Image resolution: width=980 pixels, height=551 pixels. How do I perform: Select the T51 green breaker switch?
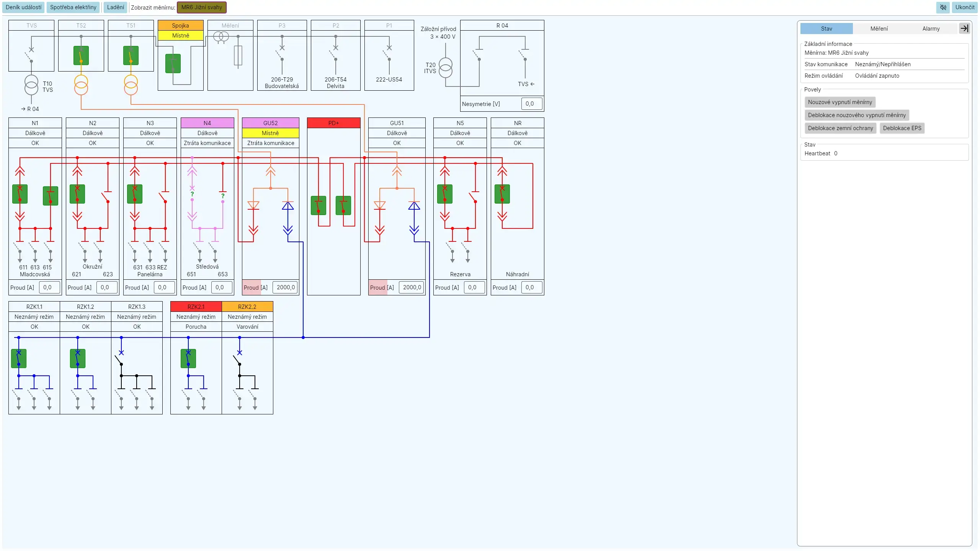(131, 55)
